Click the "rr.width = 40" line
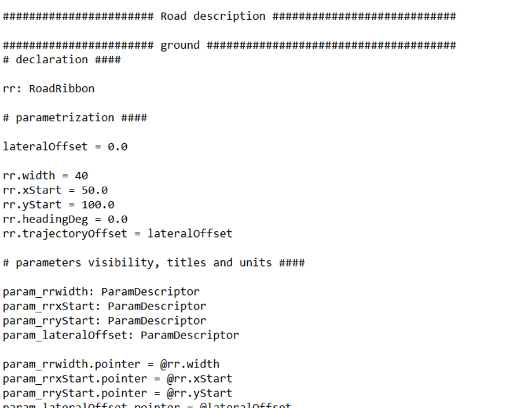The image size is (532, 408). click(45, 176)
